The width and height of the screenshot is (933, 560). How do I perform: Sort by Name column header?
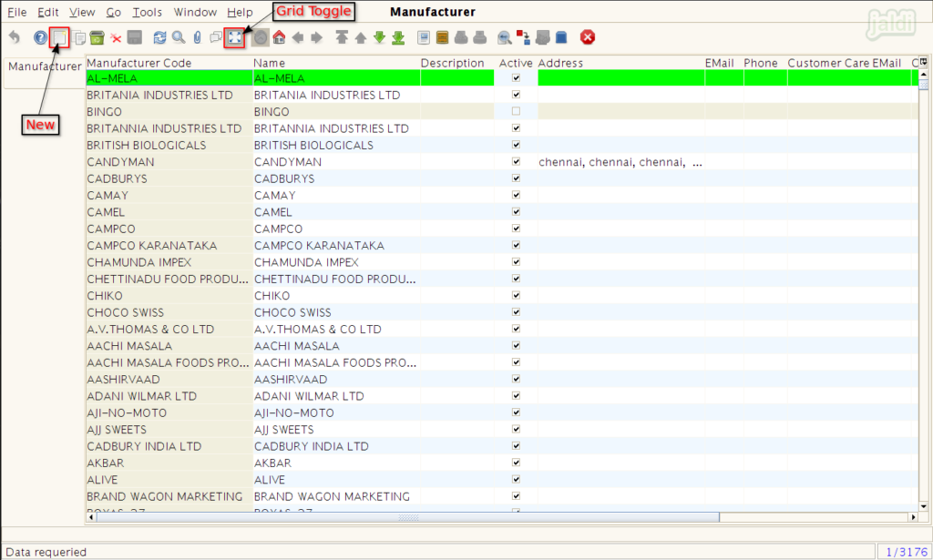click(336, 63)
